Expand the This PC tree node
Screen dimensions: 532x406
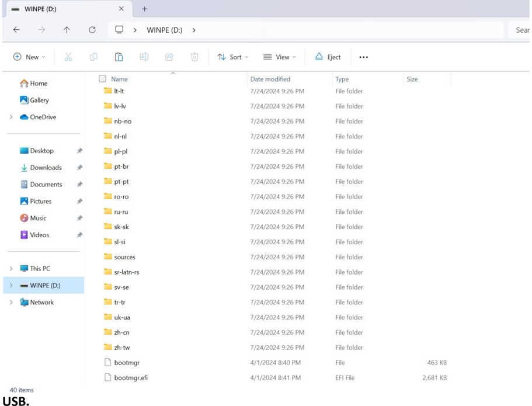[x=11, y=269]
